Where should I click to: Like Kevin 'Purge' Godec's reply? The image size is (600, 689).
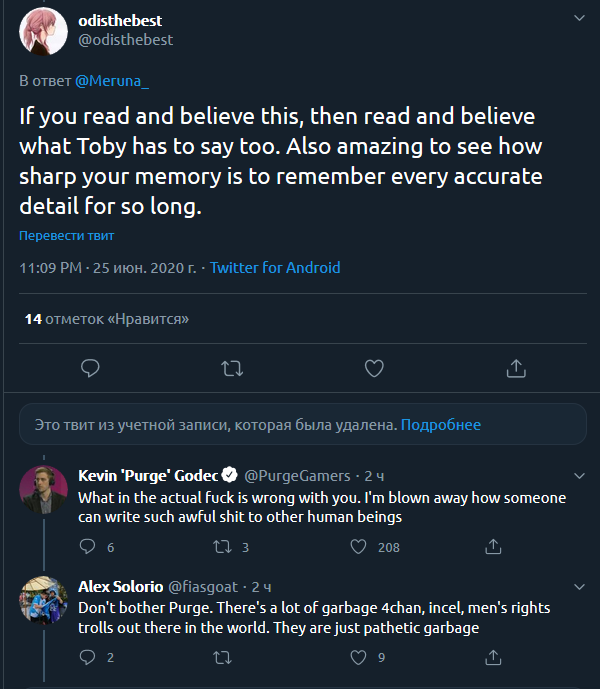358,547
